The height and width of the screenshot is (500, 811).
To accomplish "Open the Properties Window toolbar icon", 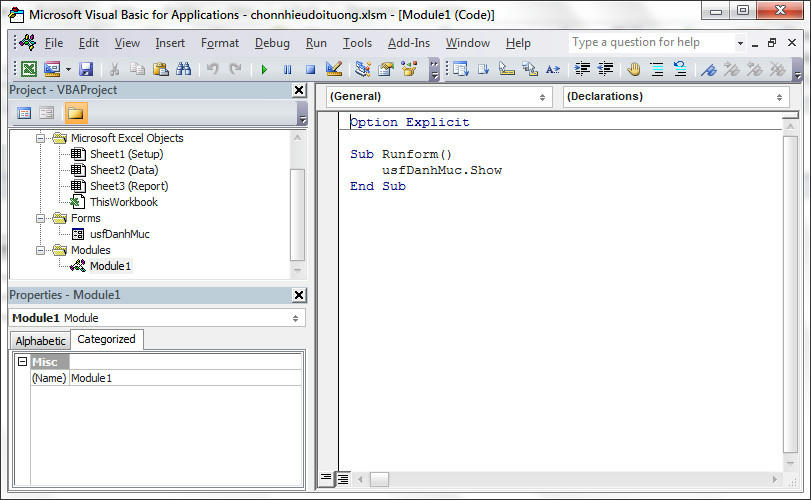I will coord(386,69).
